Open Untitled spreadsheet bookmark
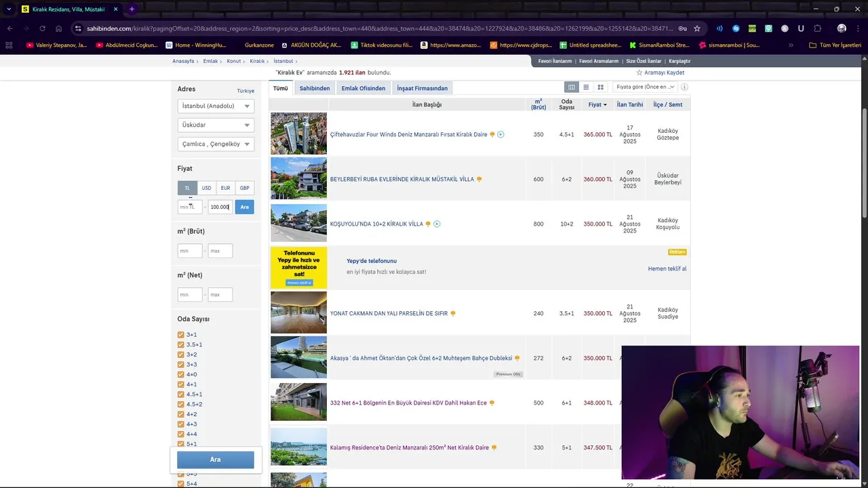The image size is (868, 488). point(590,45)
